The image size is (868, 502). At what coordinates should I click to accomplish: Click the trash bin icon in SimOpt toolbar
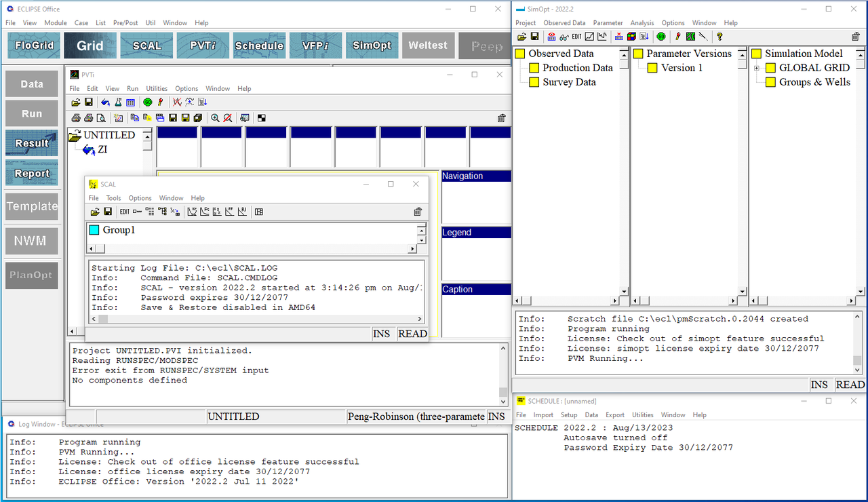[x=856, y=37]
